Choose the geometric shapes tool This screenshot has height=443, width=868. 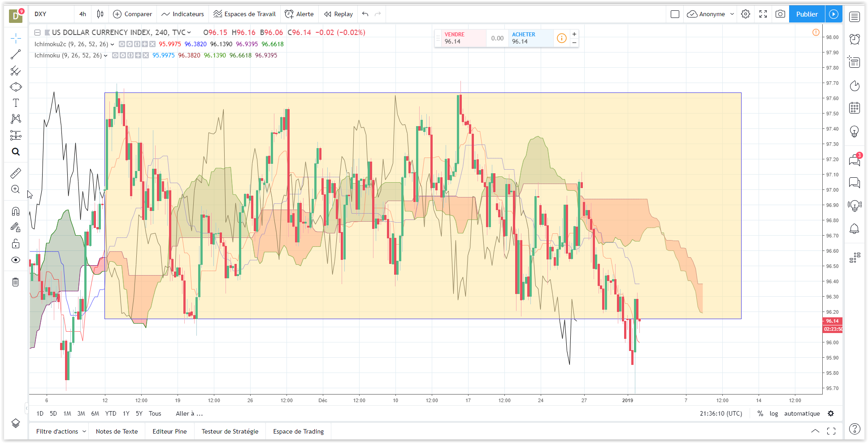pyautogui.click(x=16, y=87)
